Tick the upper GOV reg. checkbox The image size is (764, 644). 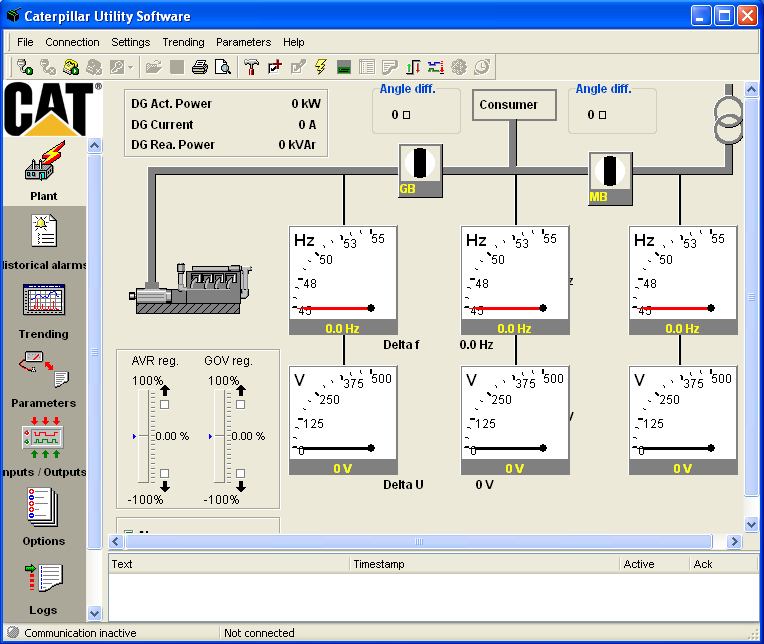241,404
